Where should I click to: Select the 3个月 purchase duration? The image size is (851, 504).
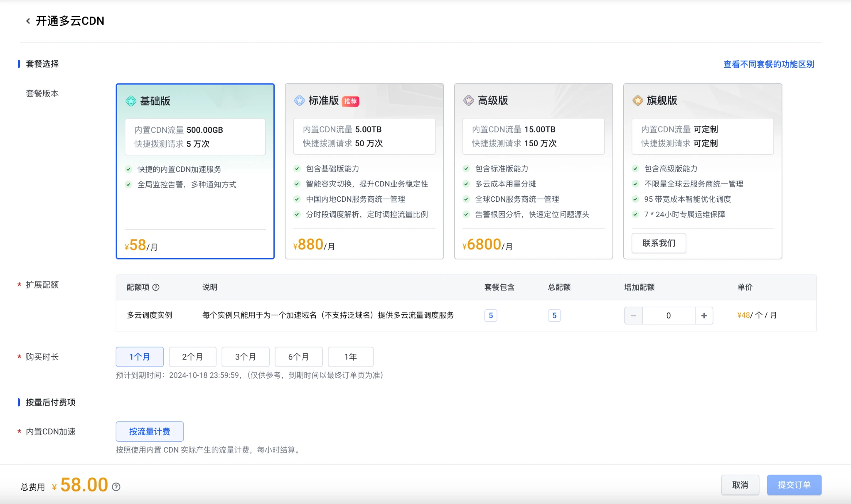245,357
